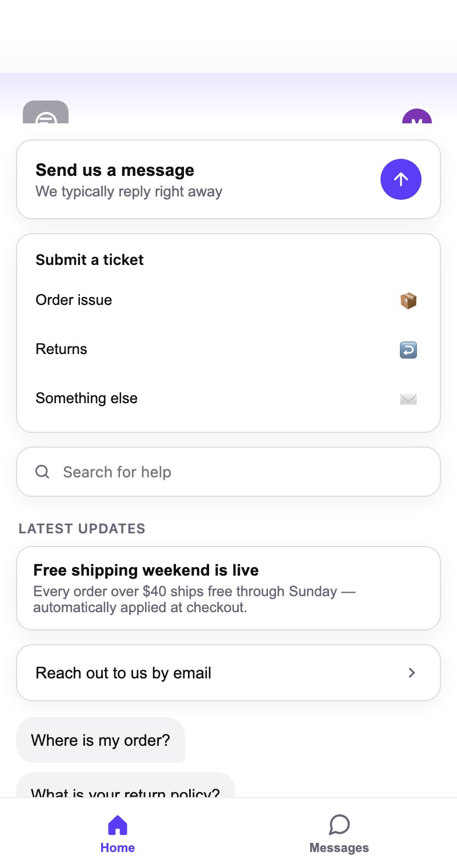Expand the Reach out by email chevron
457x868 pixels.
(411, 673)
